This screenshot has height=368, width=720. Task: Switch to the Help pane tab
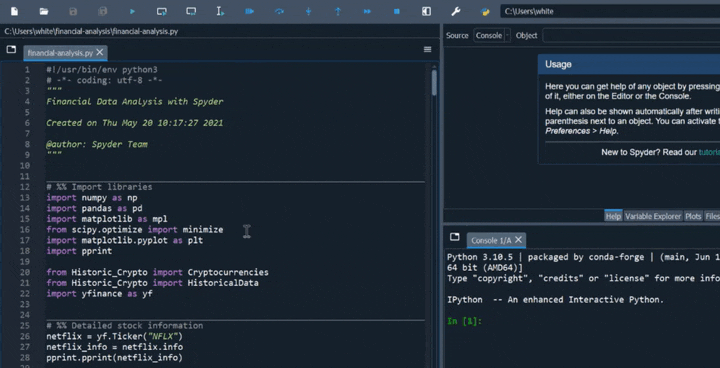click(613, 216)
